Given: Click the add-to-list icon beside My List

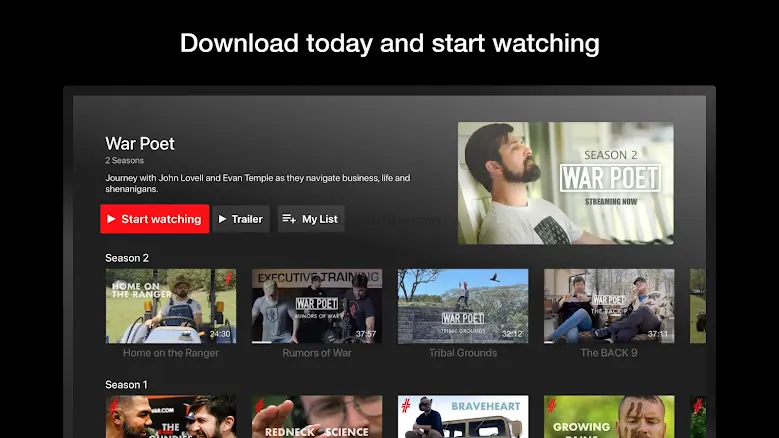Looking at the screenshot, I should pyautogui.click(x=289, y=219).
